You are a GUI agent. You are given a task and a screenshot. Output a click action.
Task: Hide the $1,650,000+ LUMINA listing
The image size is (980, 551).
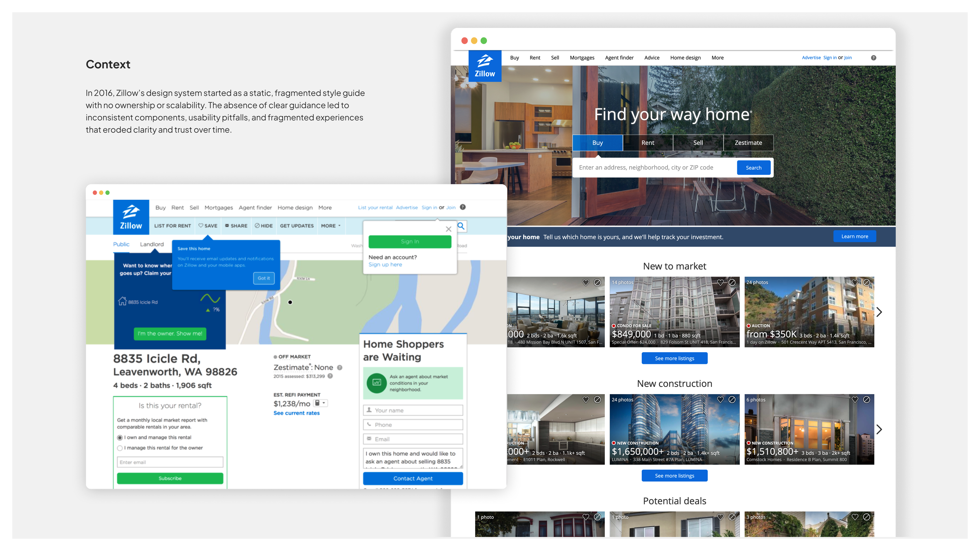point(732,399)
